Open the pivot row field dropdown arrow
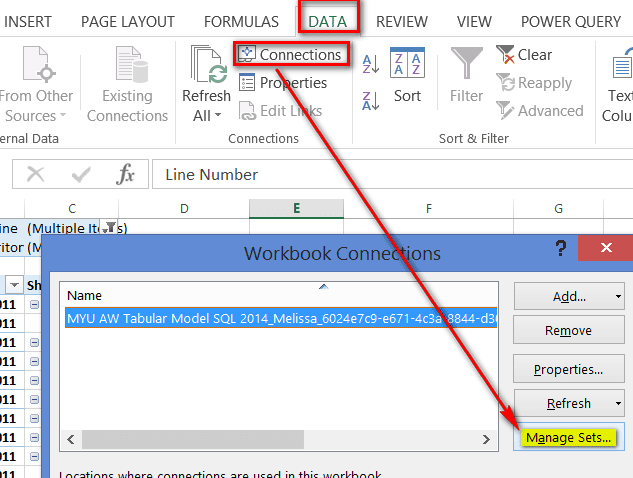The width and height of the screenshot is (633, 478). [15, 285]
